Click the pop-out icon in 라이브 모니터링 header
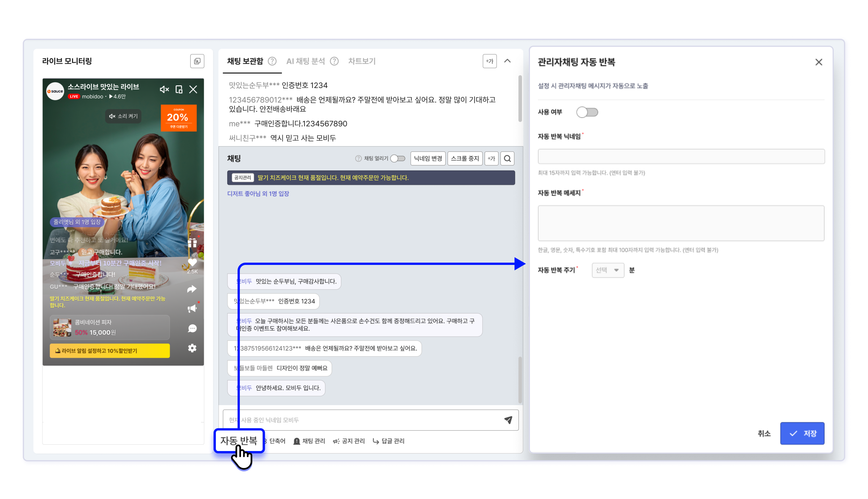868x499 pixels. 197,61
